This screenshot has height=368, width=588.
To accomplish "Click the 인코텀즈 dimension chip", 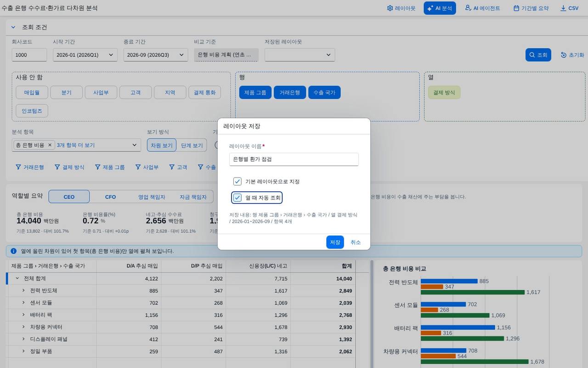I will tap(32, 111).
